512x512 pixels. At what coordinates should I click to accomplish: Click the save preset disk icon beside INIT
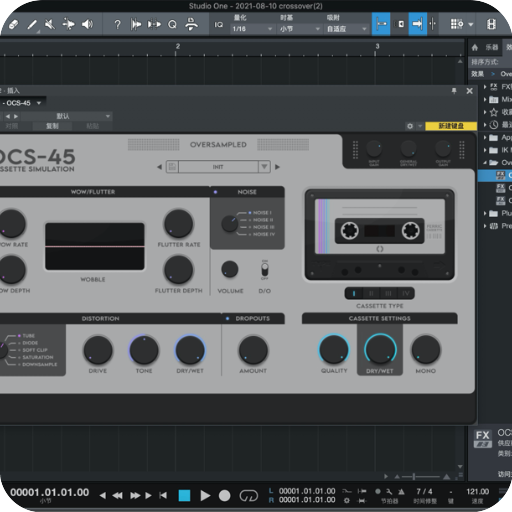click(x=172, y=166)
